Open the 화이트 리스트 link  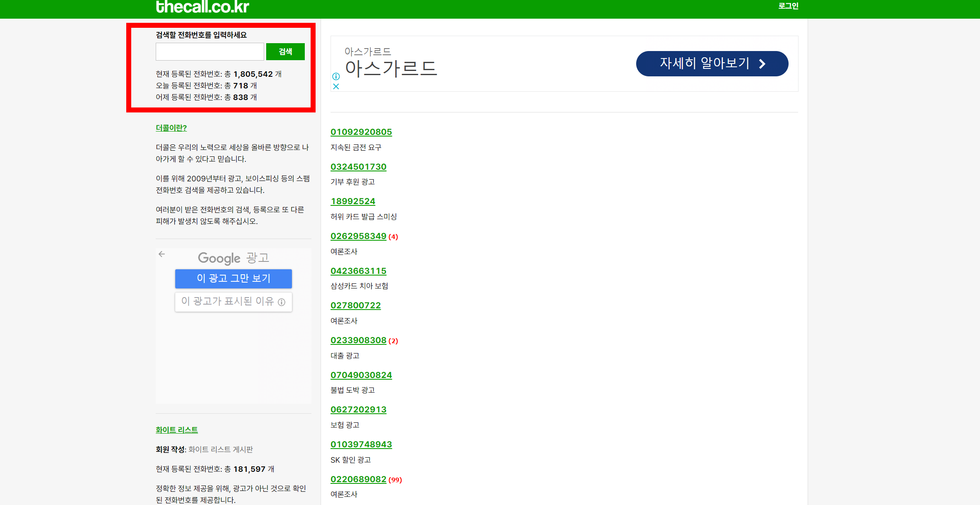click(176, 430)
